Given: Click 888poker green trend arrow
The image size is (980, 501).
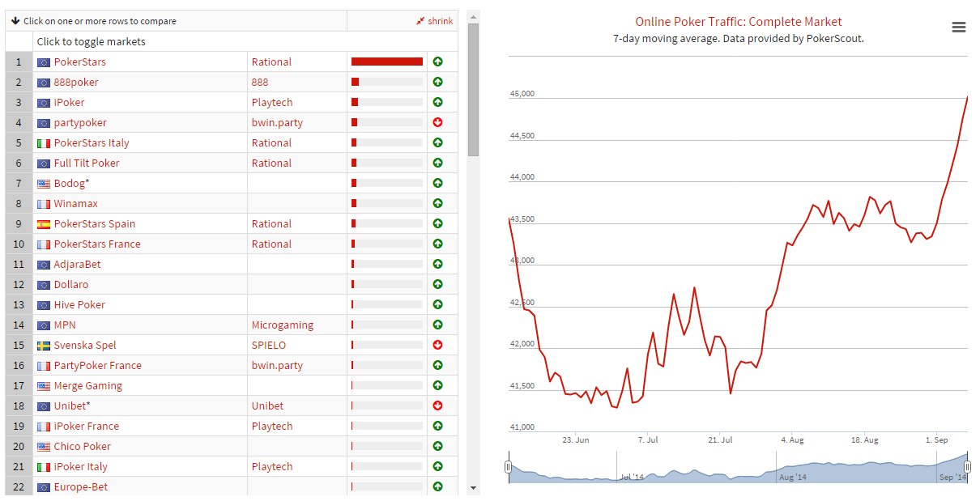Looking at the screenshot, I should click(438, 82).
